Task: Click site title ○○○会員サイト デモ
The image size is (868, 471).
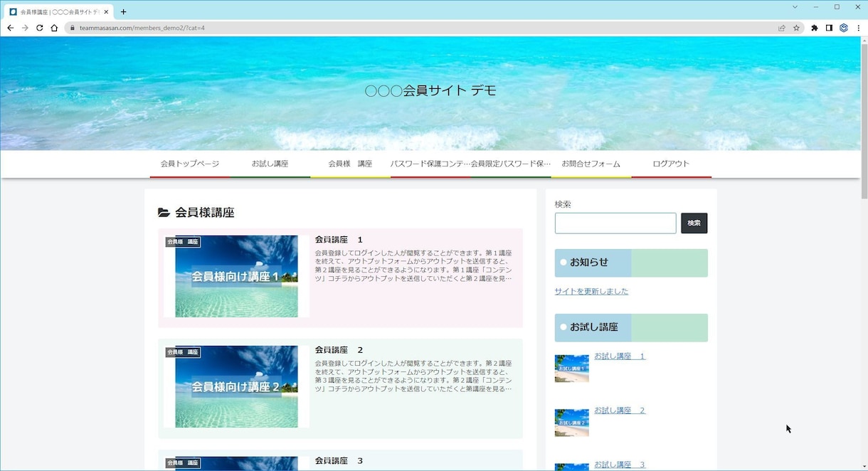Action: pos(430,90)
